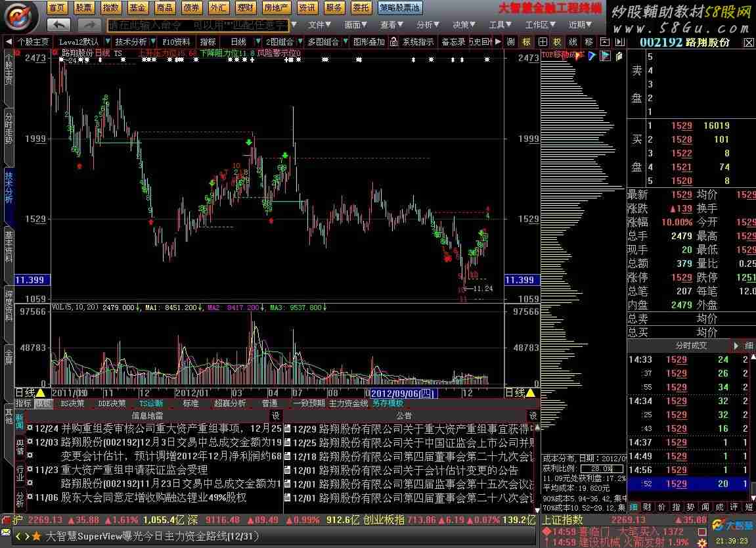The height and width of the screenshot is (548, 756).
Task: Click the lock icon beside 图形叠加
Action: (x=394, y=42)
